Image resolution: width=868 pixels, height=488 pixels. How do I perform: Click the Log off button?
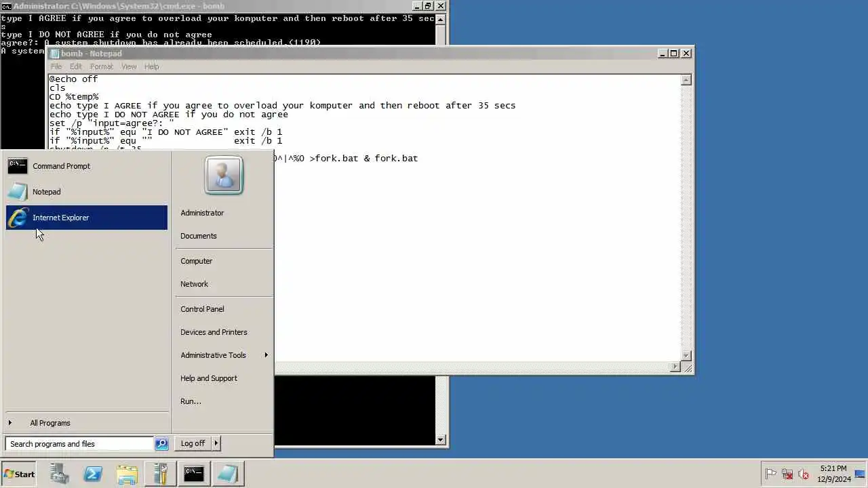[193, 443]
